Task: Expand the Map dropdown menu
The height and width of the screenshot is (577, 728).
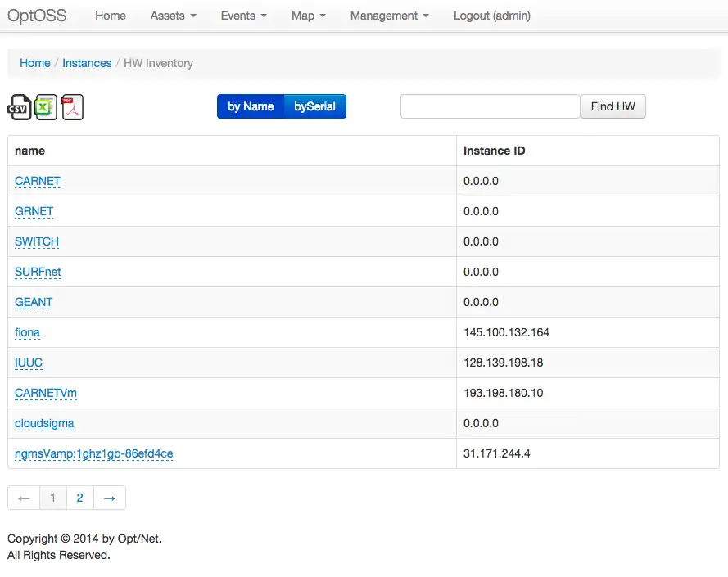Action: click(308, 16)
